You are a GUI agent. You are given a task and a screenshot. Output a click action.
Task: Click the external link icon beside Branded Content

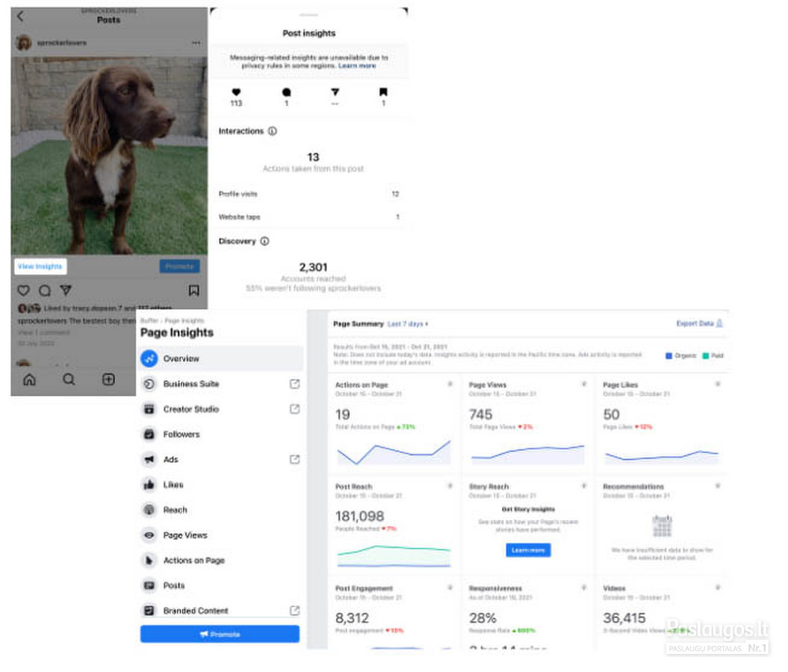pos(295,611)
